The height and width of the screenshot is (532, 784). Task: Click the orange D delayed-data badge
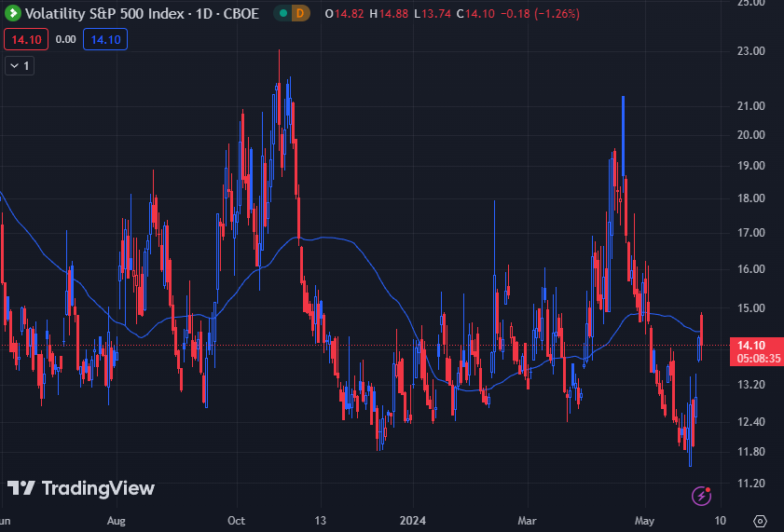click(300, 13)
